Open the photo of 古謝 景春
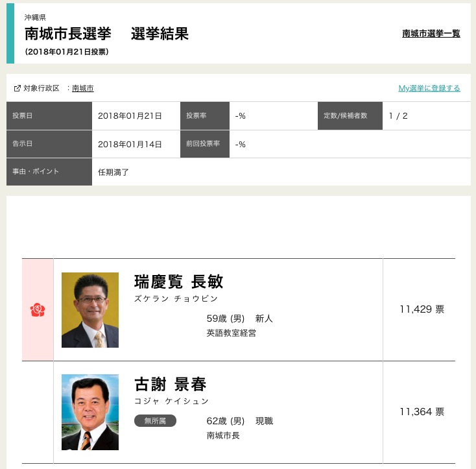The image size is (476, 469). [90, 412]
